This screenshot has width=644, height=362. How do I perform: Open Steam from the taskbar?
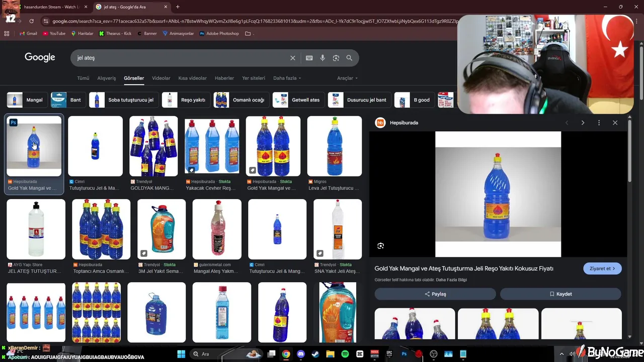tap(315, 354)
